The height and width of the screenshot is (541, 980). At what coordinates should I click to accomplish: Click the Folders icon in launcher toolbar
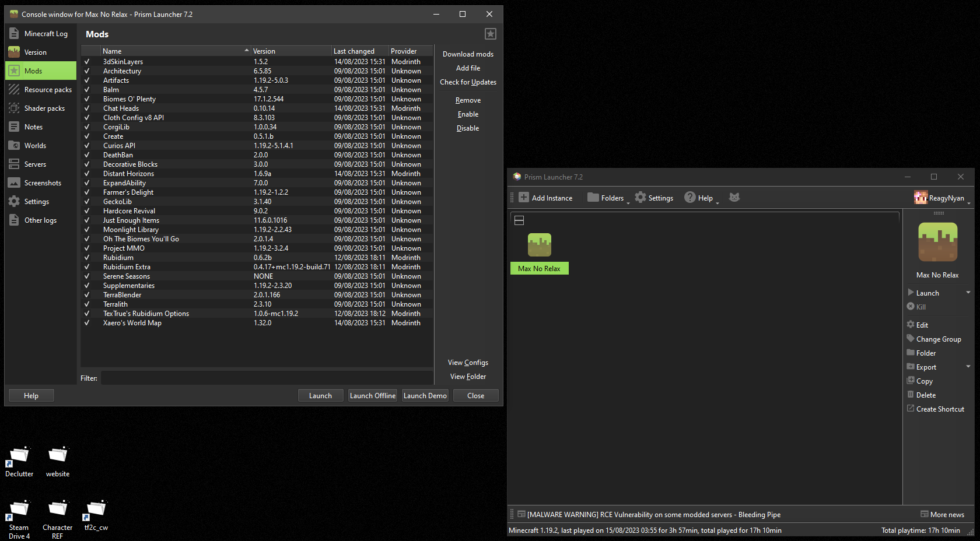[x=593, y=198]
